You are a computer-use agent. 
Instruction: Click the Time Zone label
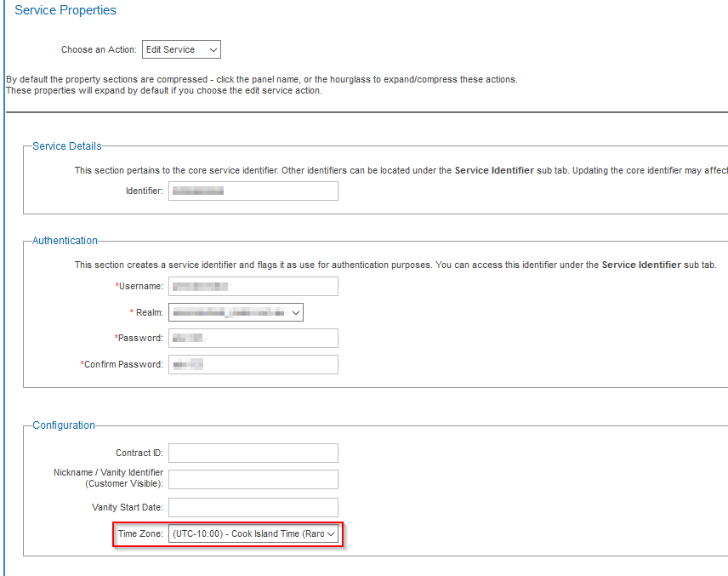tap(140, 534)
